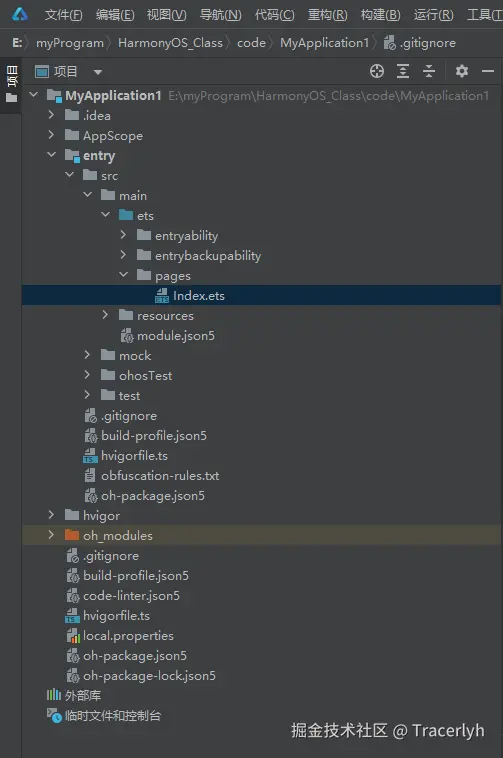
Task: Expand the oh_modules folder
Action: click(51, 535)
